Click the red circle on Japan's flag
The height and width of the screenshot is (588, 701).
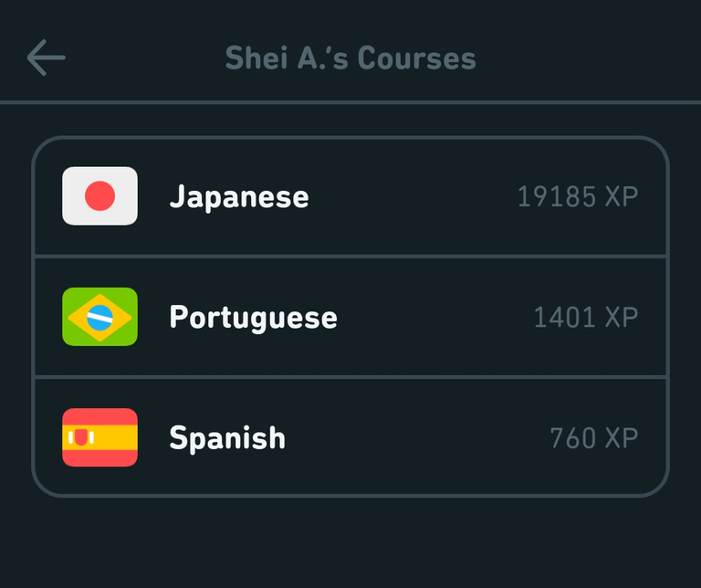(x=99, y=196)
